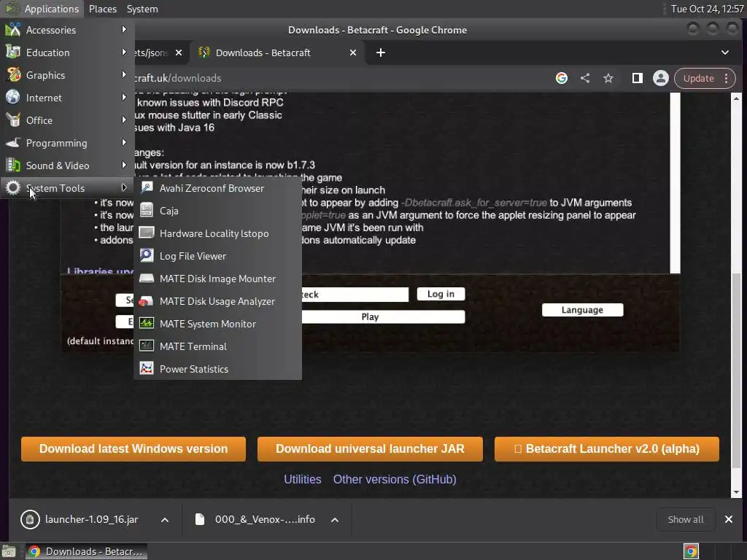Click Betacraft Launcher v2.0 (alpha) button

click(607, 449)
